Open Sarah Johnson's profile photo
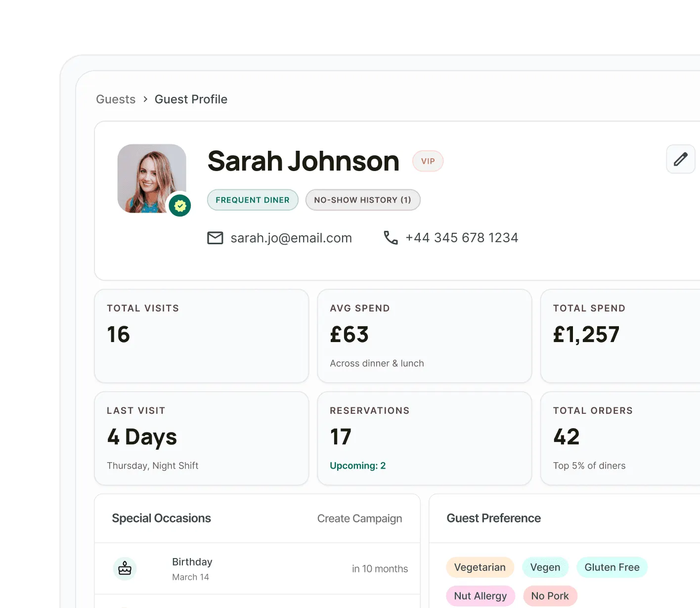The width and height of the screenshot is (700, 608). 152,178
